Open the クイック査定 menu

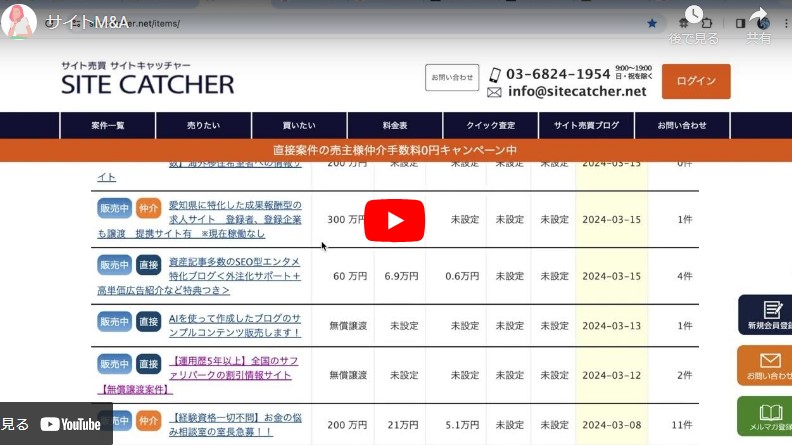tap(490, 125)
